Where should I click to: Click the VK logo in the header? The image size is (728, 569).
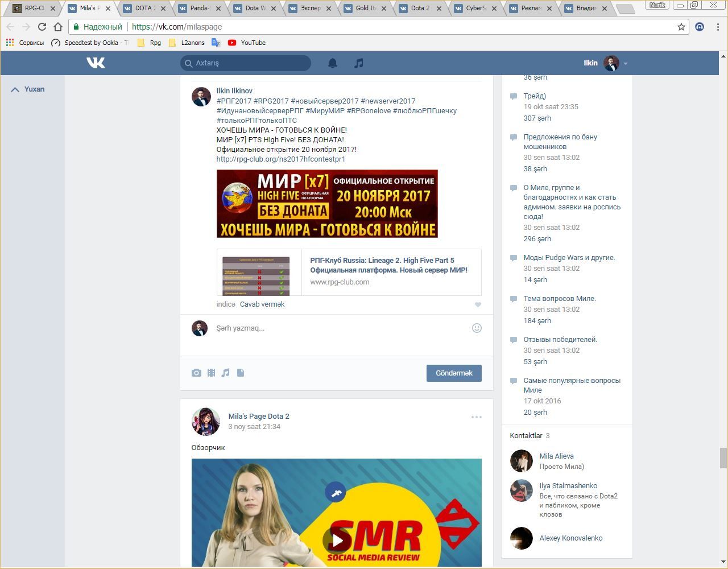pos(96,63)
